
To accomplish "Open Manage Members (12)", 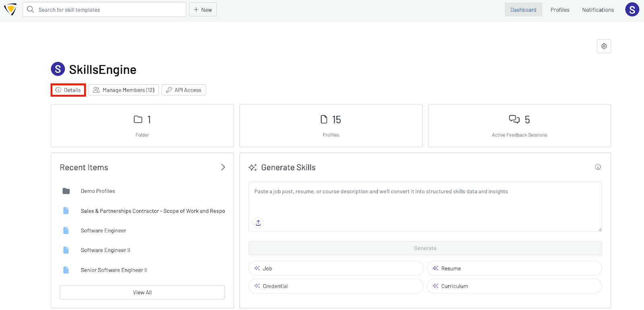I will click(124, 90).
